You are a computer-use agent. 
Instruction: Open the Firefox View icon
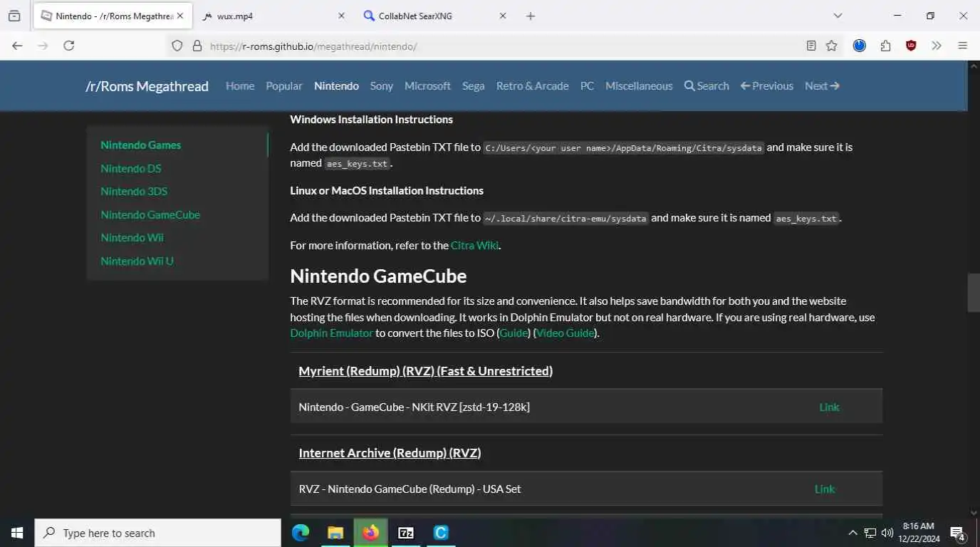[14, 16]
